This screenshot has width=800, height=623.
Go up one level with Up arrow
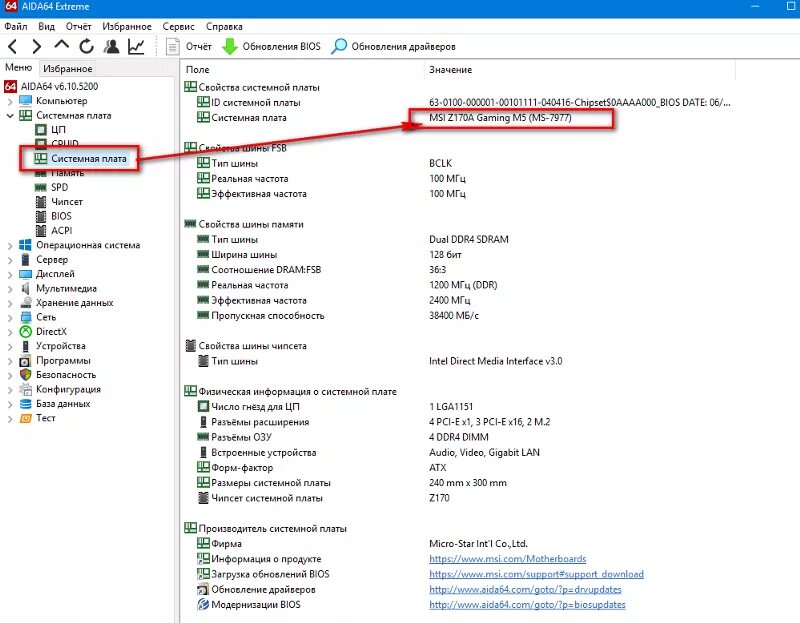(x=62, y=45)
